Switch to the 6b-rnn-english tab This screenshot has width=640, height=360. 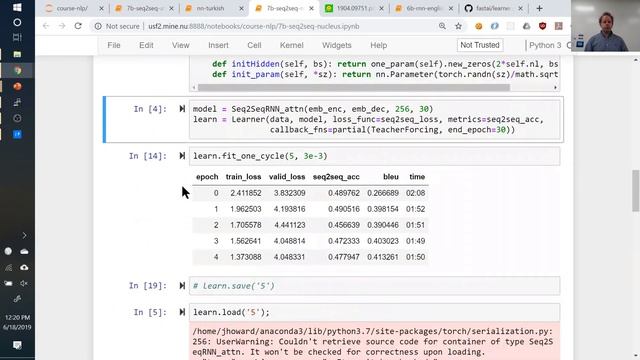424,8
